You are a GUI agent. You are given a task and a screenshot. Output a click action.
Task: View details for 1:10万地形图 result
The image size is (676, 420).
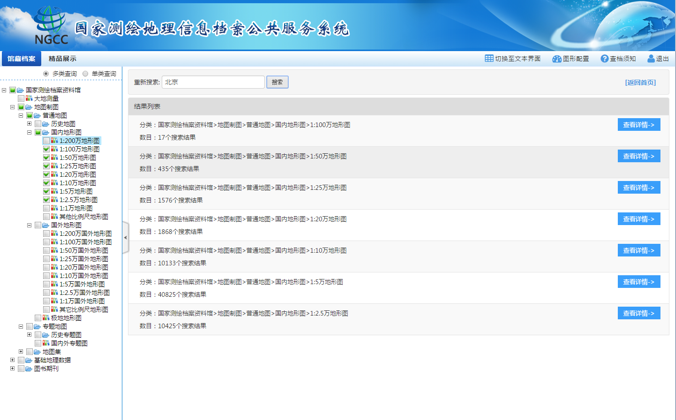coord(638,250)
